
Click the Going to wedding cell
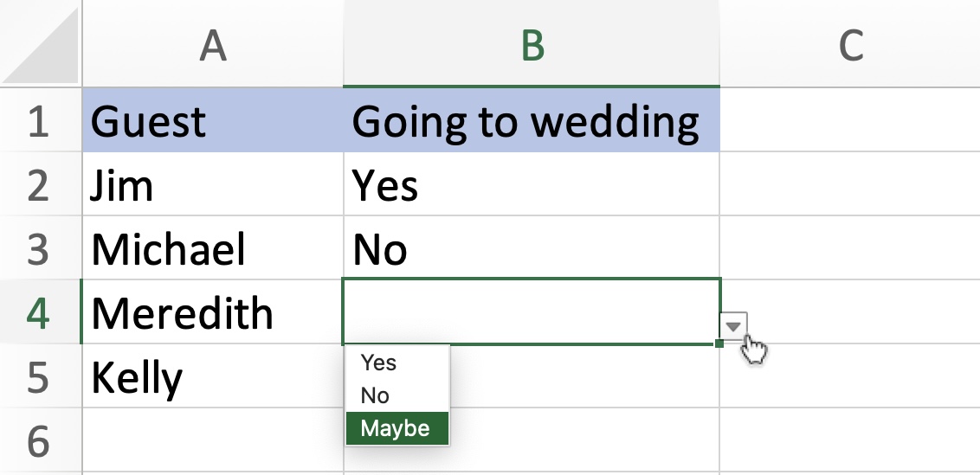[532, 120]
